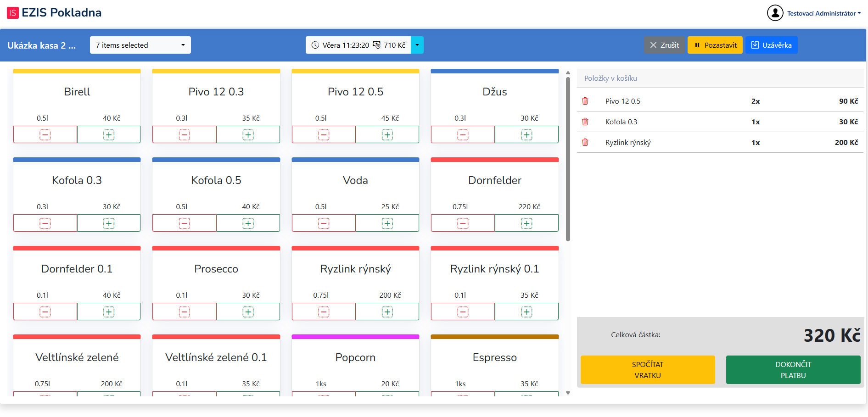Image resolution: width=868 pixels, height=417 pixels.
Task: Expand the receipt time dropdown arrow
Action: coord(417,45)
